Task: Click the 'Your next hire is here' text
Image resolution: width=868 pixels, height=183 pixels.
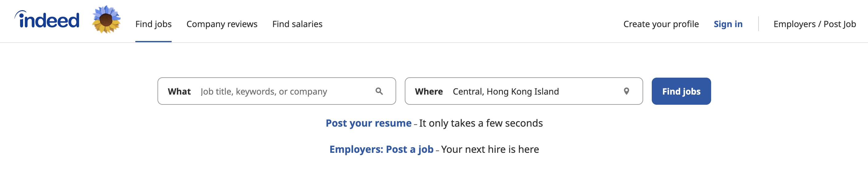Action: (490, 149)
